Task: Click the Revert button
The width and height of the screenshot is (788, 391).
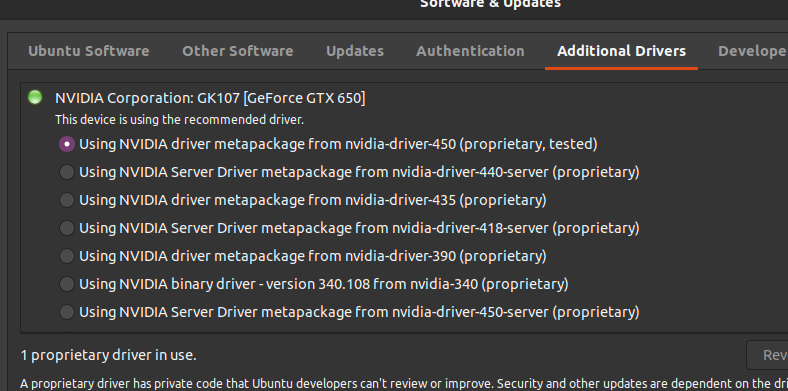Action: point(767,355)
